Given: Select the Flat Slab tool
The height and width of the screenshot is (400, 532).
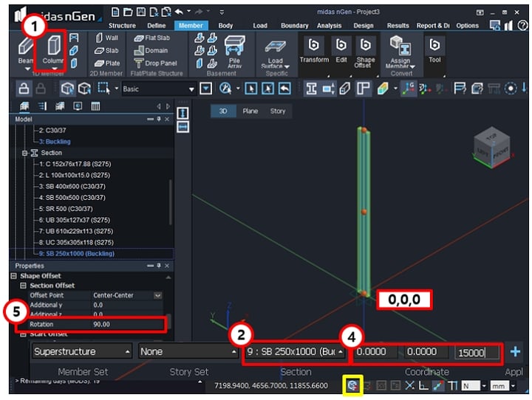Looking at the screenshot, I should [151, 38].
